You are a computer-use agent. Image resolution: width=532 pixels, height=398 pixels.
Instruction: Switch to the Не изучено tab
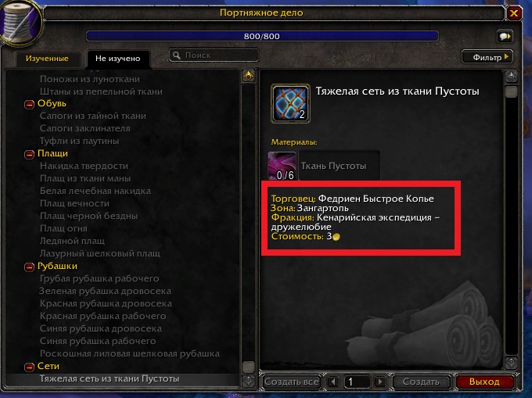(117, 59)
